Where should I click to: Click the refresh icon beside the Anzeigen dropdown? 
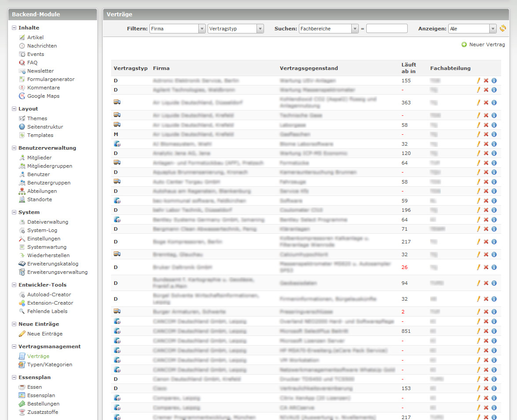pos(503,29)
